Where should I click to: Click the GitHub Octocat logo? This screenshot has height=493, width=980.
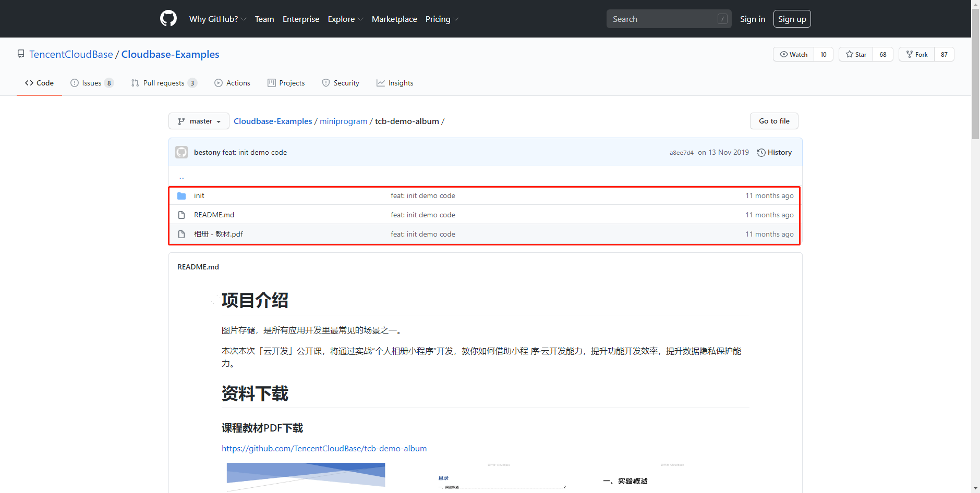(168, 19)
